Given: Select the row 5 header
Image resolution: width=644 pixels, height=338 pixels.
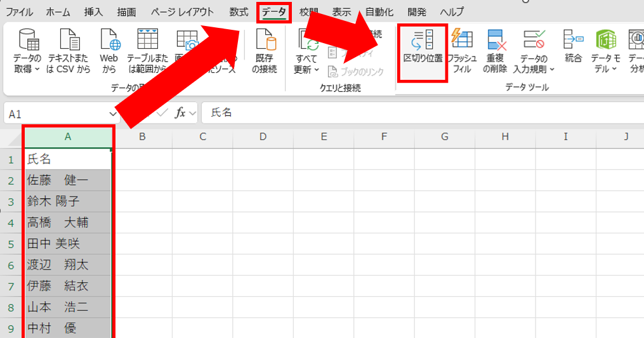Looking at the screenshot, I should pos(11,244).
